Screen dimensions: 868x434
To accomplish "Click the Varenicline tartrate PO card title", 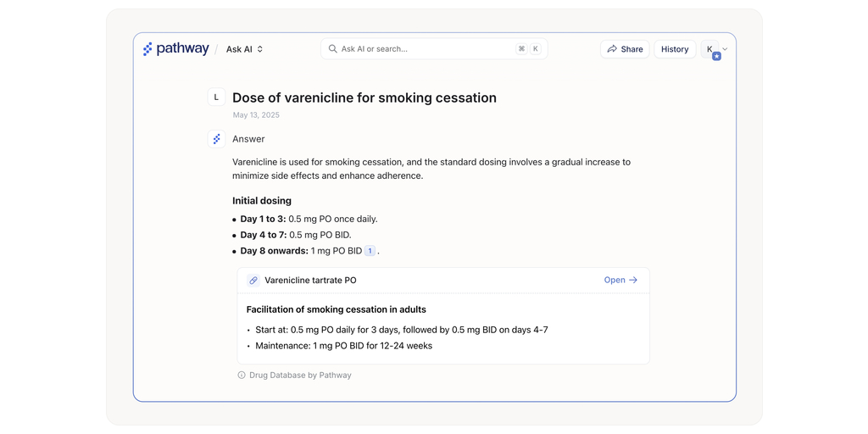I will pyautogui.click(x=310, y=281).
